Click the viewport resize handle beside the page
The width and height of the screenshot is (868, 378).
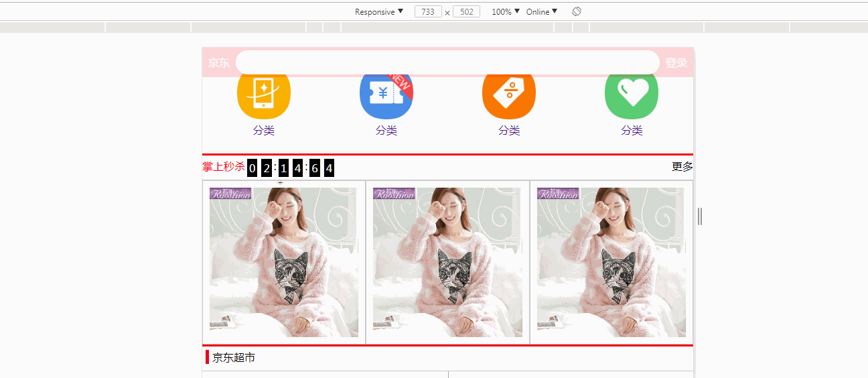tap(700, 216)
